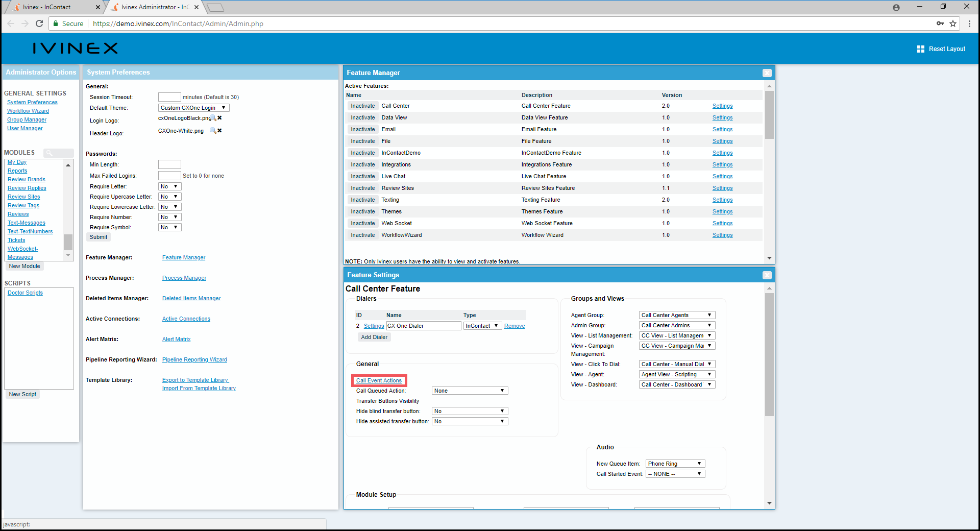Open the dialer Type InContact dropdown
The height and width of the screenshot is (531, 980).
(x=482, y=326)
